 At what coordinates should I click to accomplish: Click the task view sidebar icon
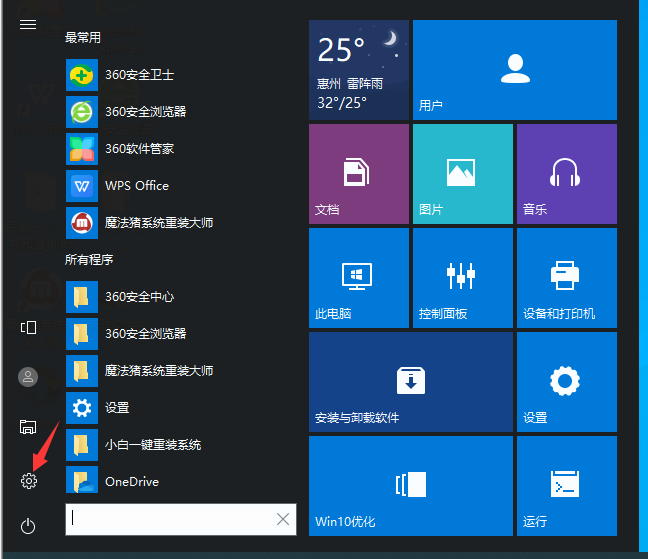pyautogui.click(x=28, y=327)
